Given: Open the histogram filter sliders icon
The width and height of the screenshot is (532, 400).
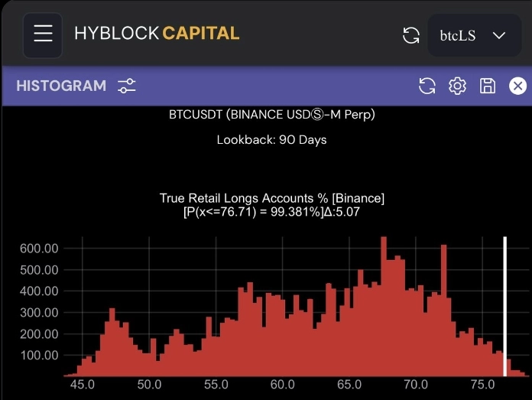Looking at the screenshot, I should click(x=127, y=86).
